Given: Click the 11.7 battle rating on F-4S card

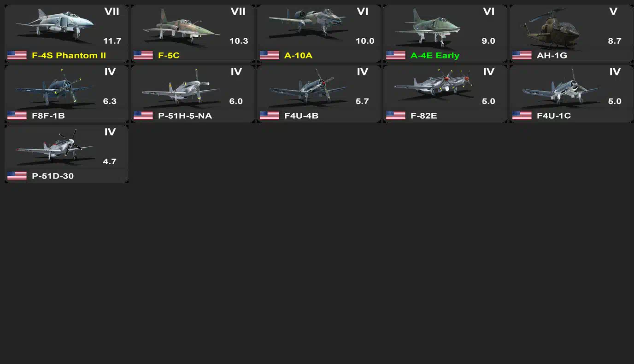Looking at the screenshot, I should pos(112,41).
